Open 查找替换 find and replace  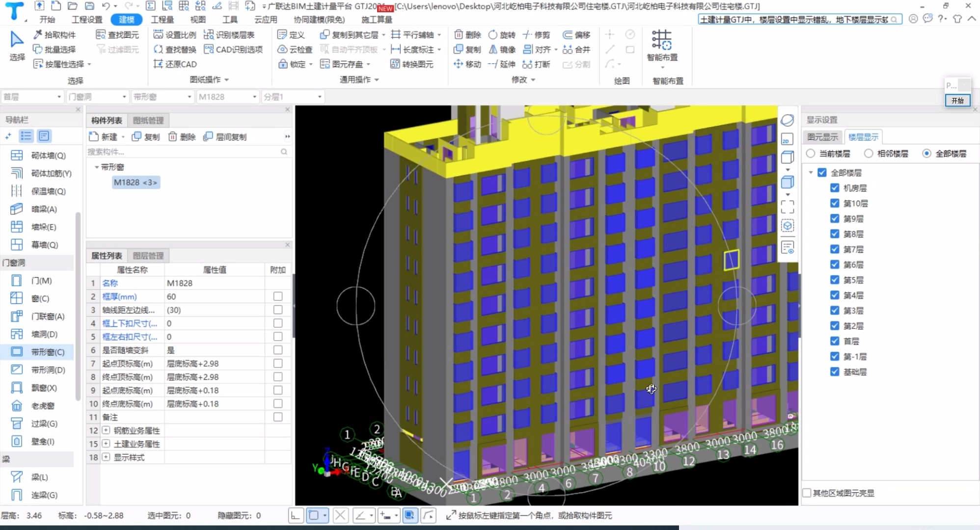coord(175,50)
